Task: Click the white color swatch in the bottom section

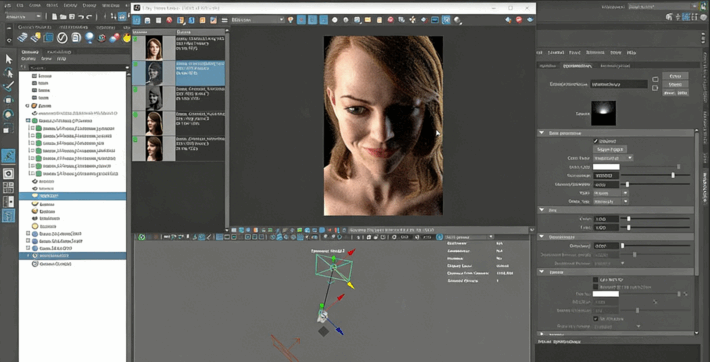Action: (606, 294)
